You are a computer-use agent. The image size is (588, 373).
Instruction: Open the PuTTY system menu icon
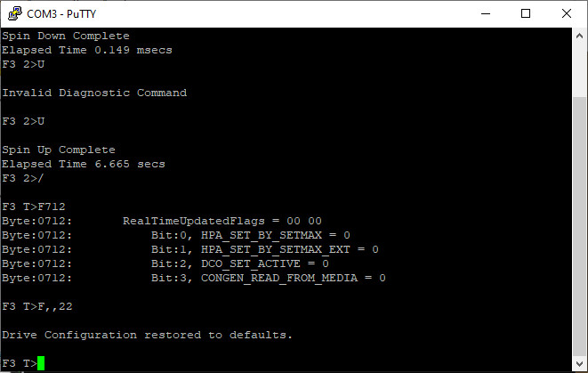pos(15,13)
